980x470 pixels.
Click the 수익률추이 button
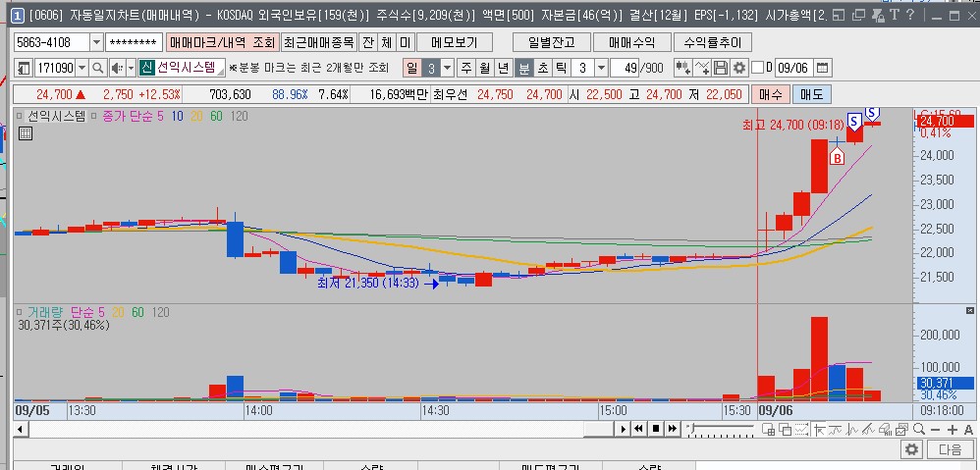(x=712, y=42)
